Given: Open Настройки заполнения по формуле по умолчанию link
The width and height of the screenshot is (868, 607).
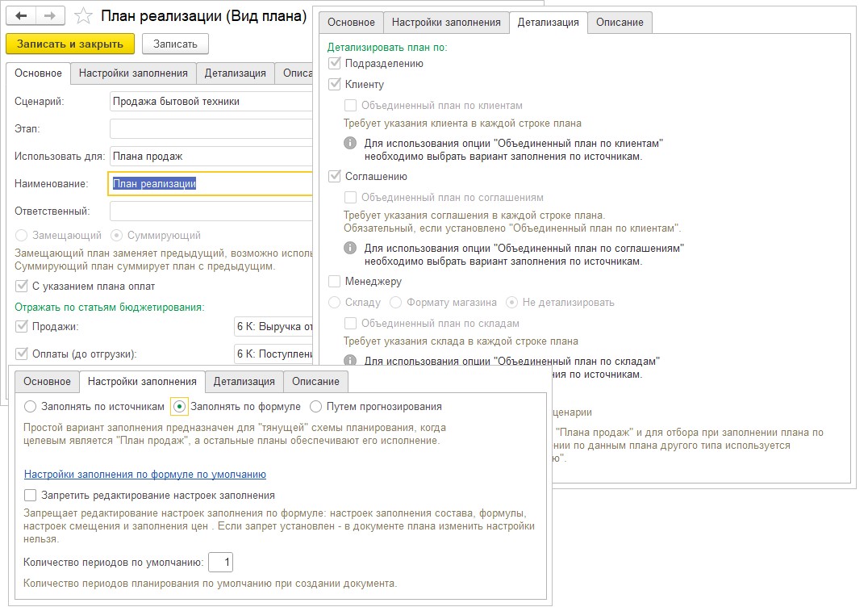Looking at the screenshot, I should tap(145, 474).
